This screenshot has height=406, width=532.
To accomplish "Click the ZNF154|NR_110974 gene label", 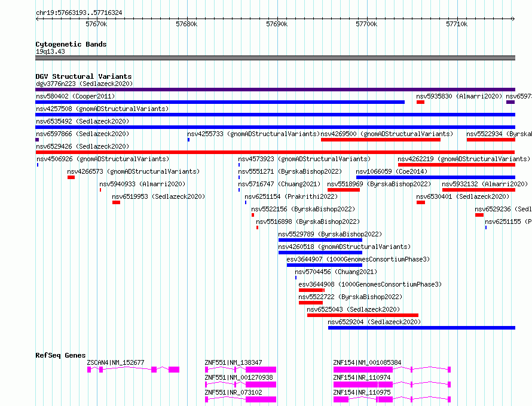I will click(362, 377).
